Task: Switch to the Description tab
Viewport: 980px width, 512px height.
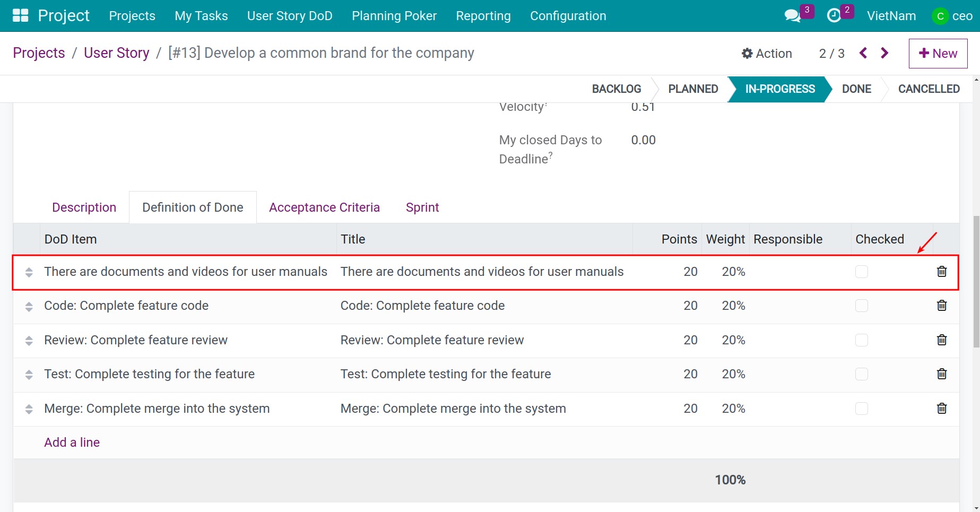Action: click(84, 207)
